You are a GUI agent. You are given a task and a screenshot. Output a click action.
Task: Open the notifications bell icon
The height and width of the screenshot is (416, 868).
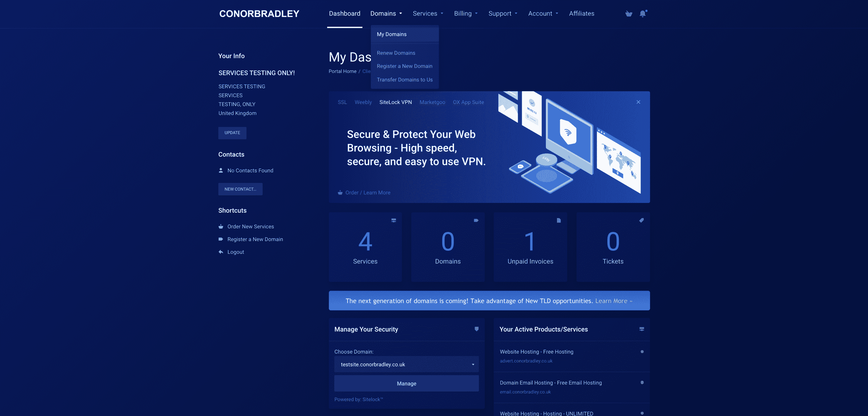(643, 14)
